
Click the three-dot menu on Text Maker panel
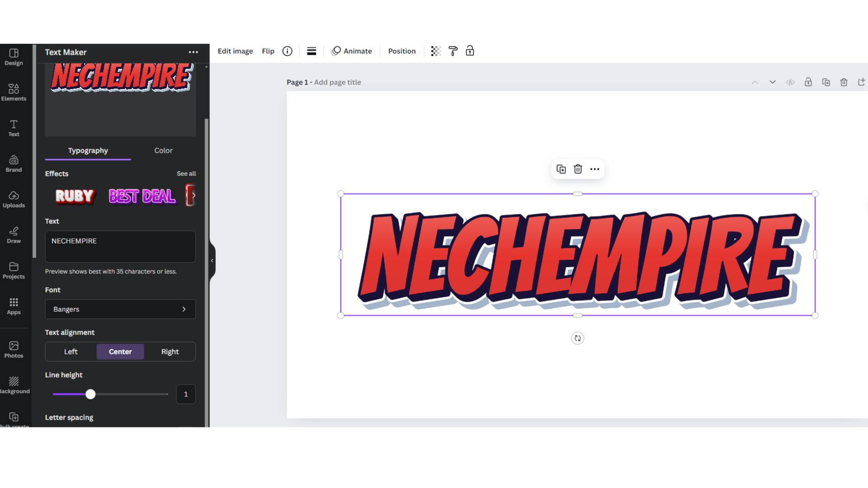point(194,52)
